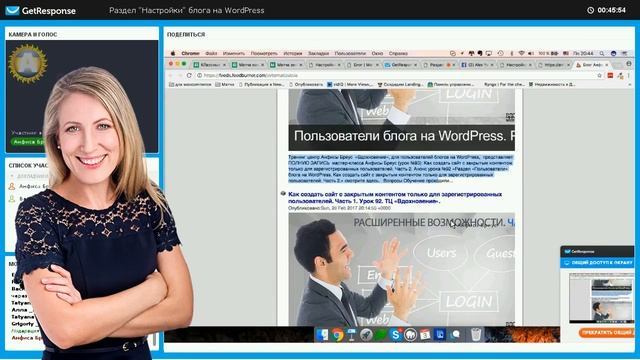Screen dimensions: 640x360
Task: Click the ОБЩИЙ ДОСТУП К ЭКРАНУ bar
Action: pyautogui.click(x=598, y=262)
